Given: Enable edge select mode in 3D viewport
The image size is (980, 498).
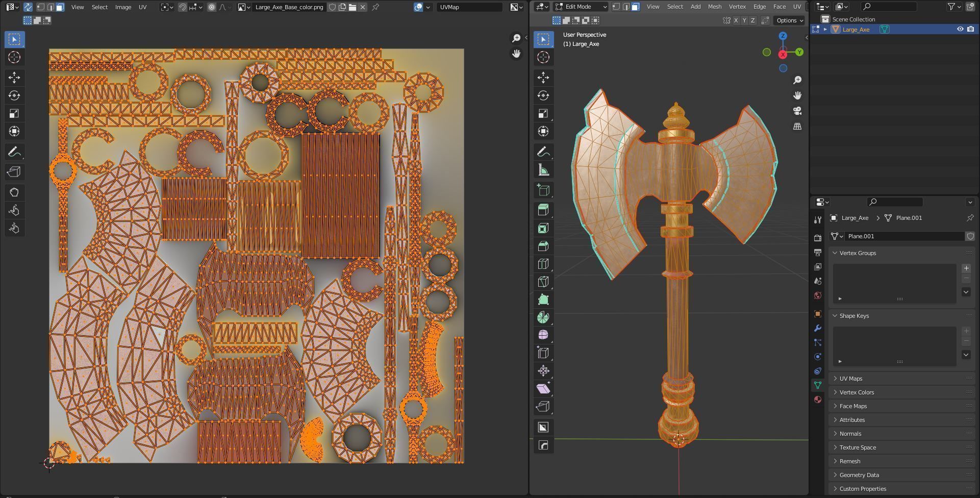Looking at the screenshot, I should (x=626, y=7).
